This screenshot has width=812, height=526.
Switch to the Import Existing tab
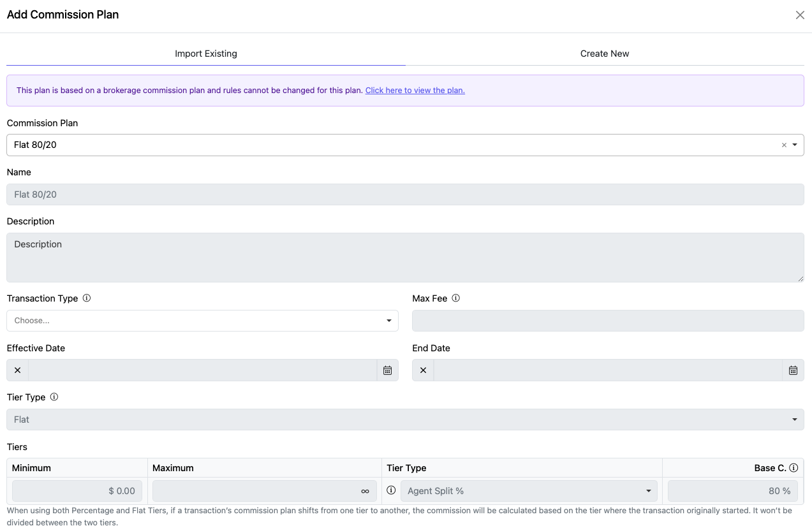point(206,54)
